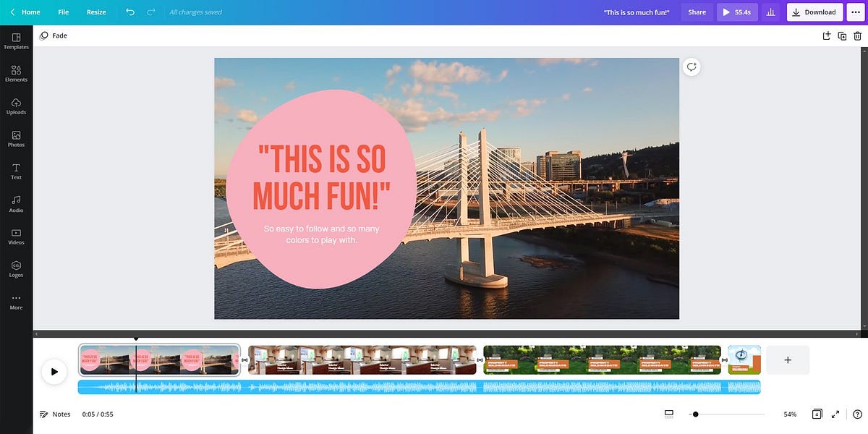Screen dimensions: 868x434
Task: Duplicate the page using copy icon
Action: point(841,35)
